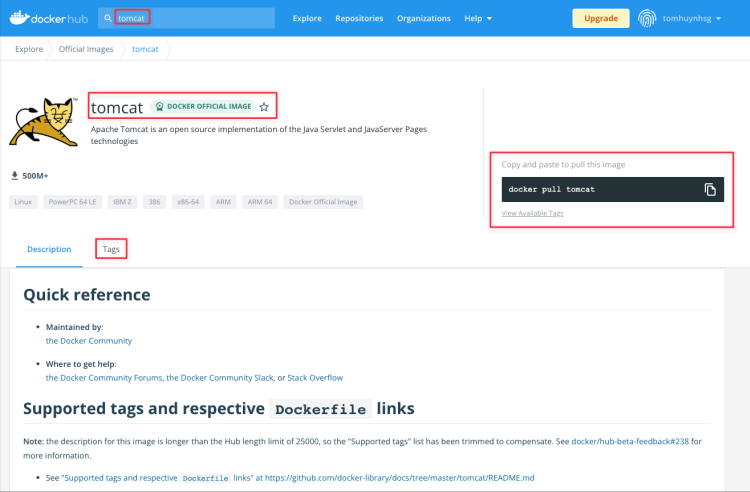
Task: Star the tomcat repository
Action: 264,107
